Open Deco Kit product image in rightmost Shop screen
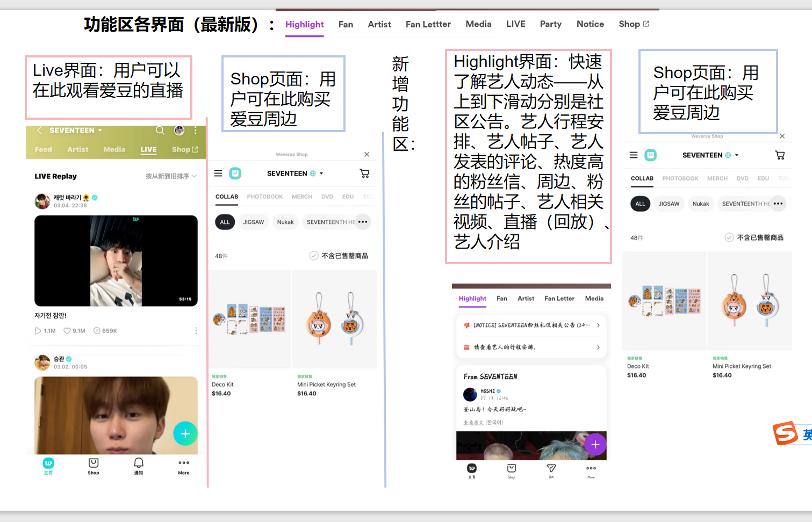Viewport: 812px width, 522px height. 664,301
